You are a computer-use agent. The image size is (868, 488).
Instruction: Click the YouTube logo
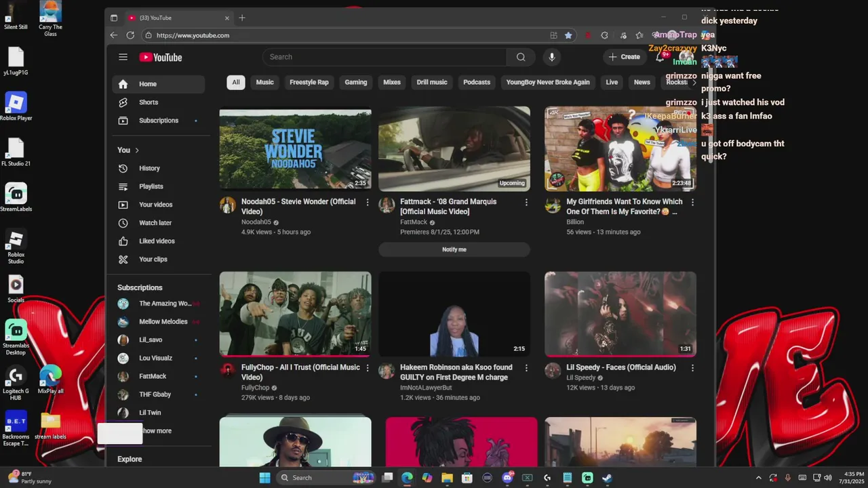(161, 58)
